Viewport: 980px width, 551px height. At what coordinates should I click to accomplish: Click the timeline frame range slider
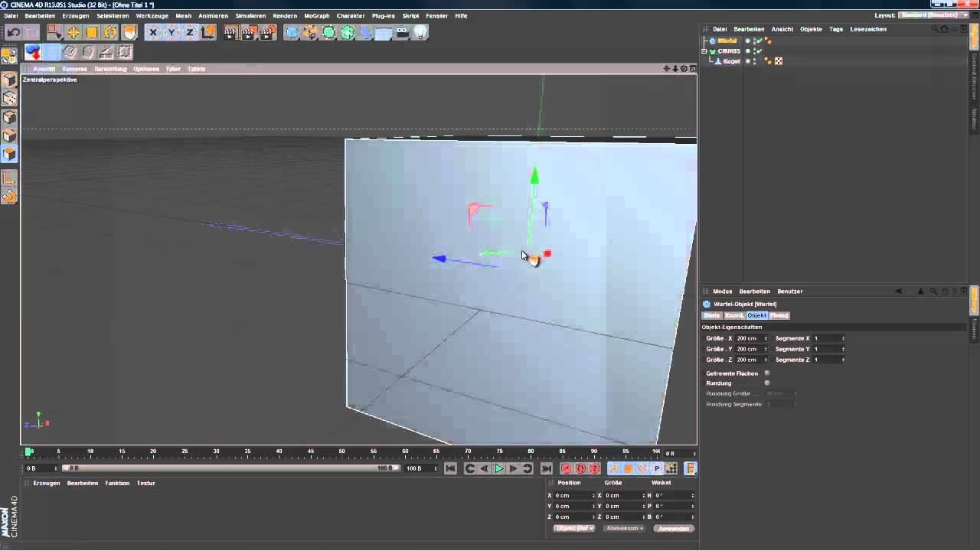(230, 468)
